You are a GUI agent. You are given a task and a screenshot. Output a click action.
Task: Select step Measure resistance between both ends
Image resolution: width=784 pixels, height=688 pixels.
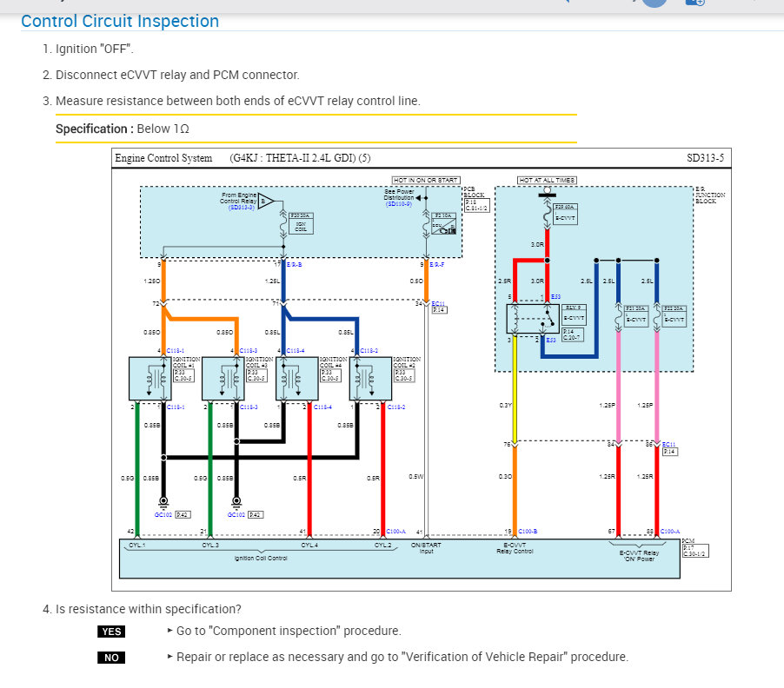click(x=238, y=101)
